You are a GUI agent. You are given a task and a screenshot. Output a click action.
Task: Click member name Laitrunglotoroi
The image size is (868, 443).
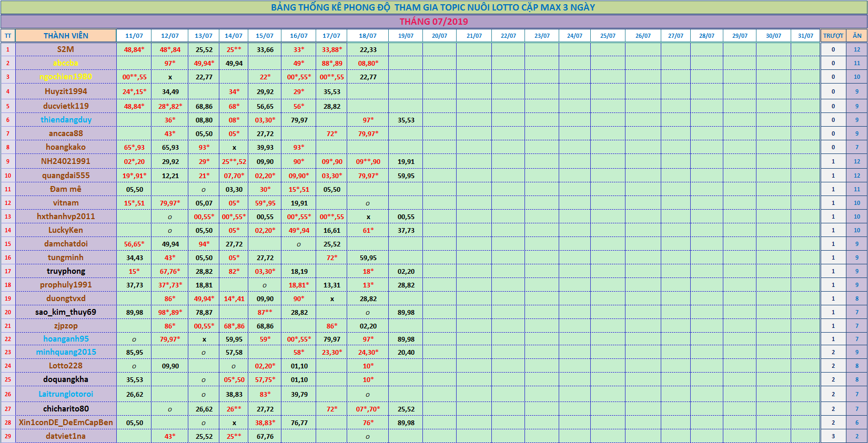click(66, 394)
